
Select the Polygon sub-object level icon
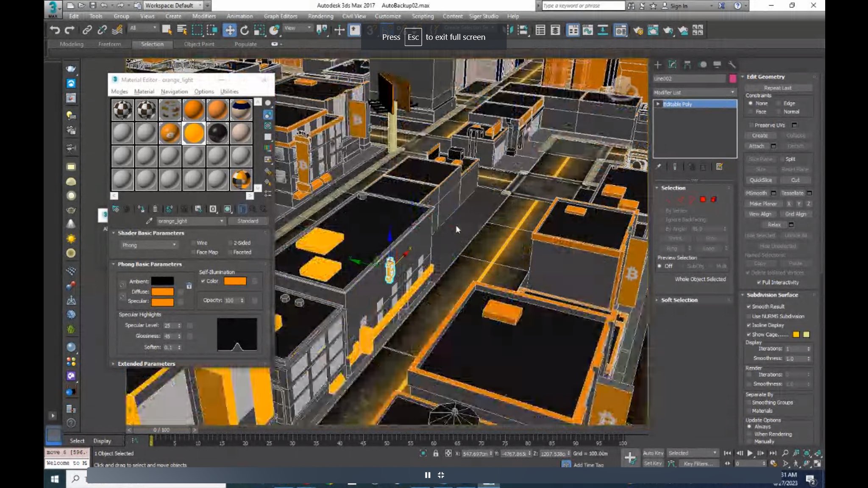pyautogui.click(x=703, y=199)
